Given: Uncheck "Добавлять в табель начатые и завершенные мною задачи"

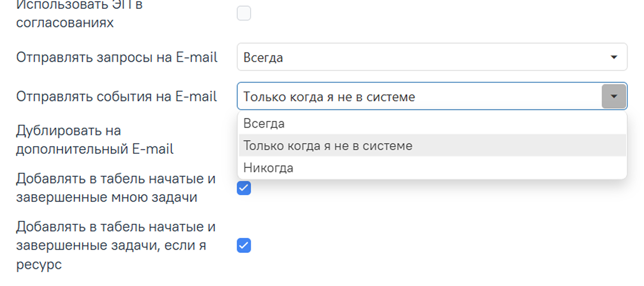Looking at the screenshot, I should tap(244, 188).
